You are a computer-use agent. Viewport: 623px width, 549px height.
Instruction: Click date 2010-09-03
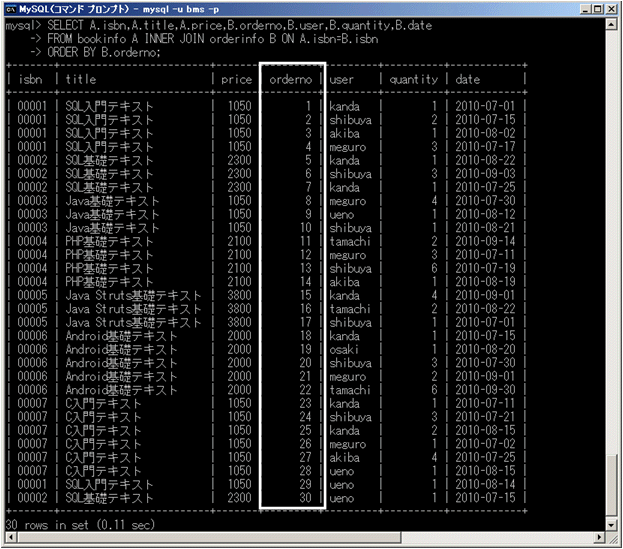point(485,174)
